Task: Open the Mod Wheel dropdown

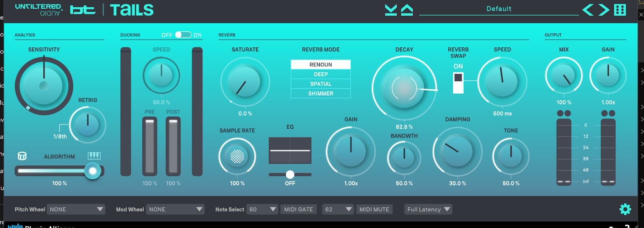Action: tap(175, 210)
